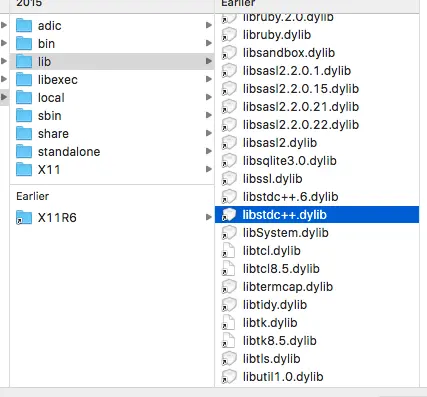Click the libutil1.0.dylib file icon
Viewport: 427px width, 397px height.
[229, 377]
